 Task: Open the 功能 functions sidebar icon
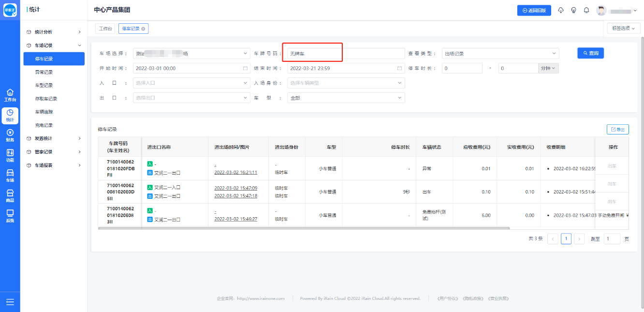point(10,155)
